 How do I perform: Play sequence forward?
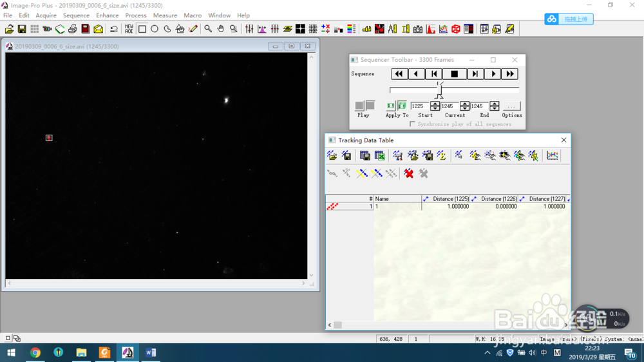click(493, 74)
